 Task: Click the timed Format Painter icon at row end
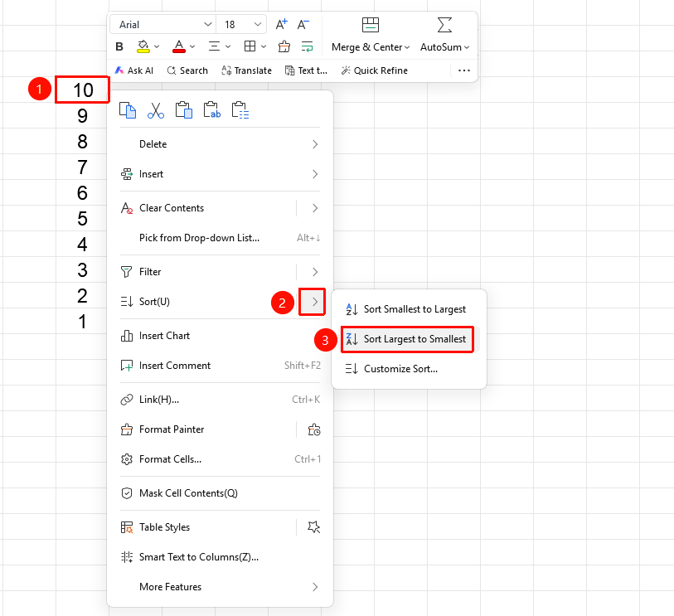coord(314,429)
